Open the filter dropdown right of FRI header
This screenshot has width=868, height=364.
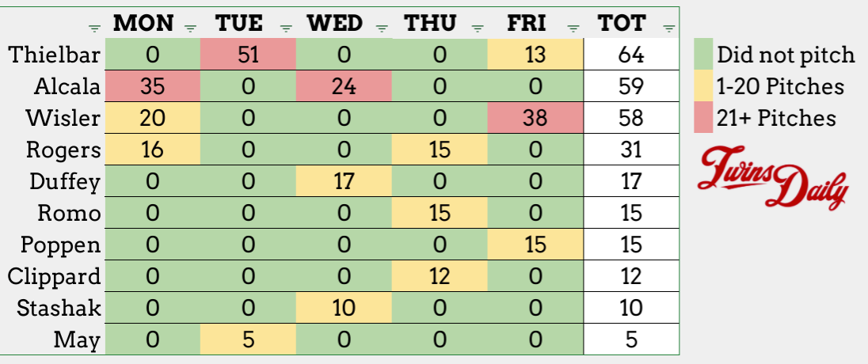tap(573, 28)
